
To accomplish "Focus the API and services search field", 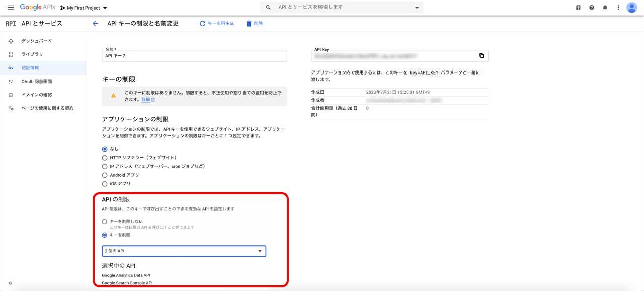I will [x=342, y=8].
